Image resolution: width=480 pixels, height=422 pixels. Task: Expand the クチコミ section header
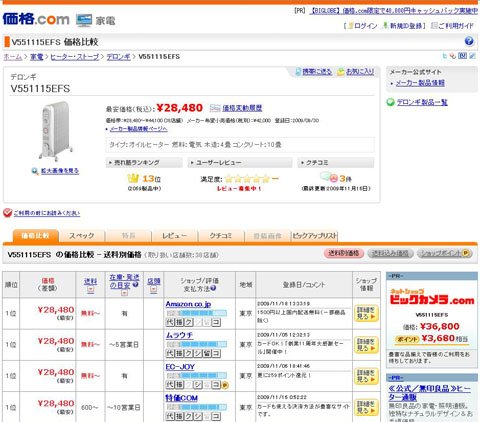pos(336,163)
